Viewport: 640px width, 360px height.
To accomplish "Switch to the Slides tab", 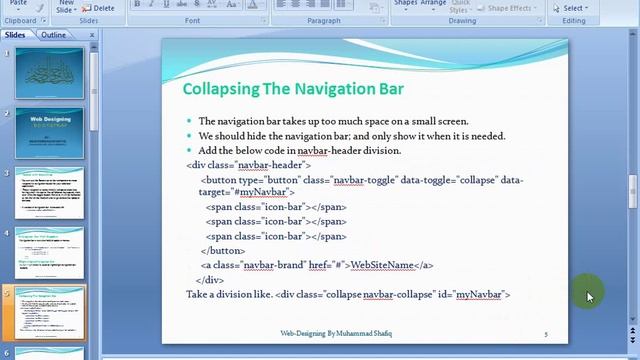I will point(15,35).
